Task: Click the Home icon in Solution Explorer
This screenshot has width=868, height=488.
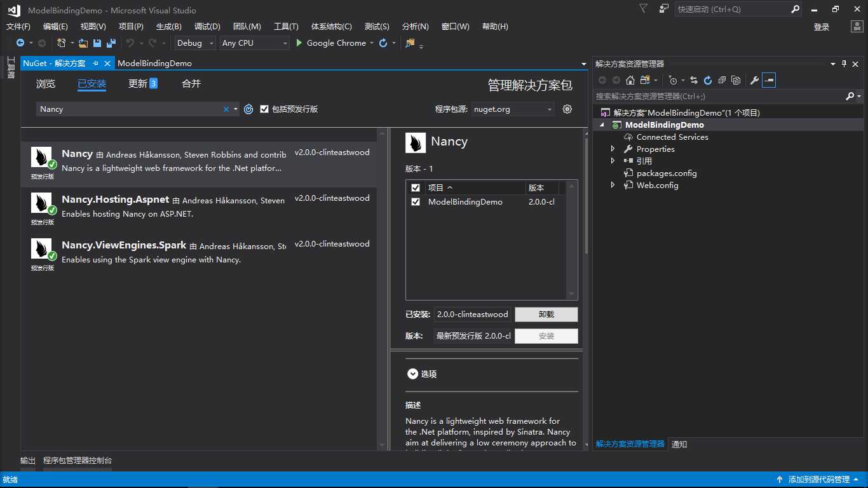Action: pyautogui.click(x=630, y=80)
